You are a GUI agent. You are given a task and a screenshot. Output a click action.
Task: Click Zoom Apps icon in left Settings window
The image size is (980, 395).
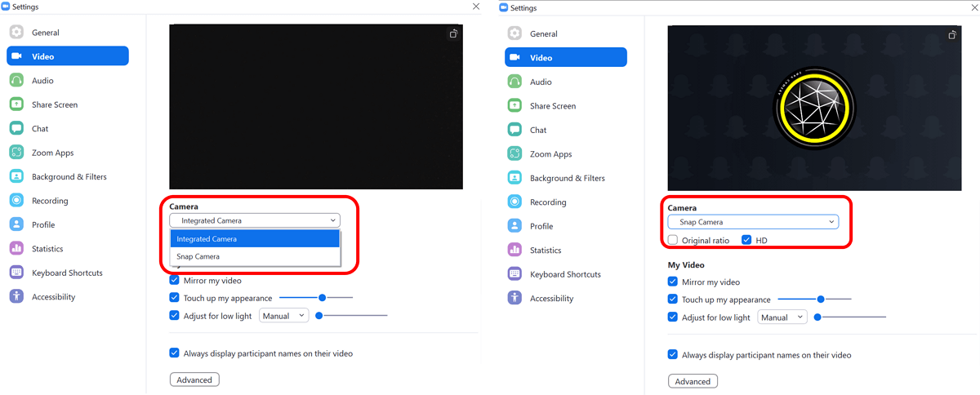click(16, 153)
